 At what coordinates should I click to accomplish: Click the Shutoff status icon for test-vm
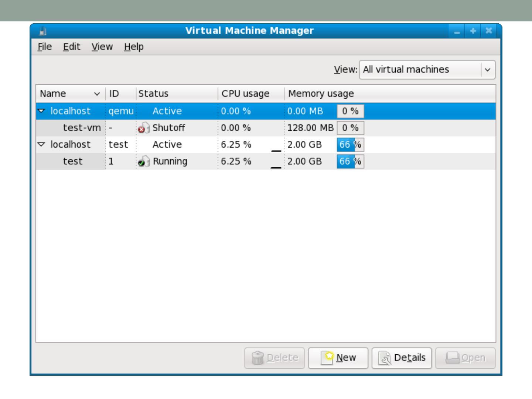point(144,128)
